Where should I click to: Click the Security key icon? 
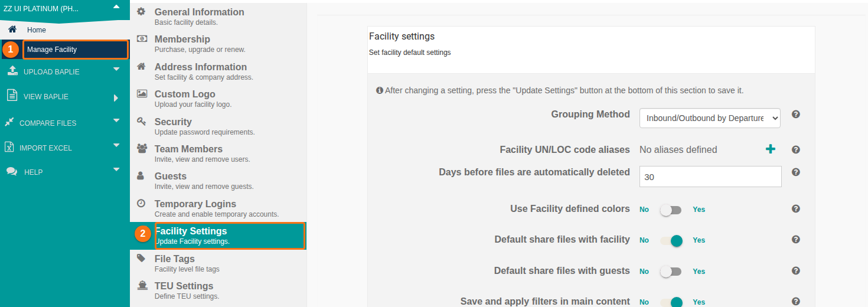point(141,121)
